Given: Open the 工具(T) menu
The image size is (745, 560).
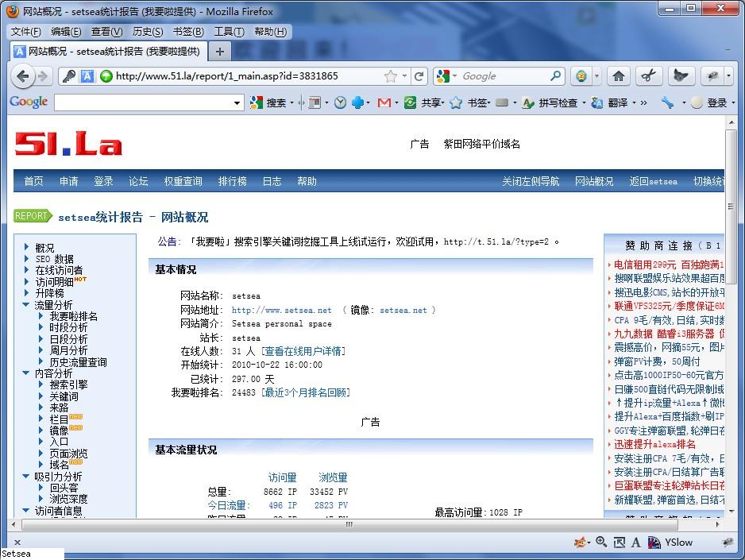Looking at the screenshot, I should point(229,32).
